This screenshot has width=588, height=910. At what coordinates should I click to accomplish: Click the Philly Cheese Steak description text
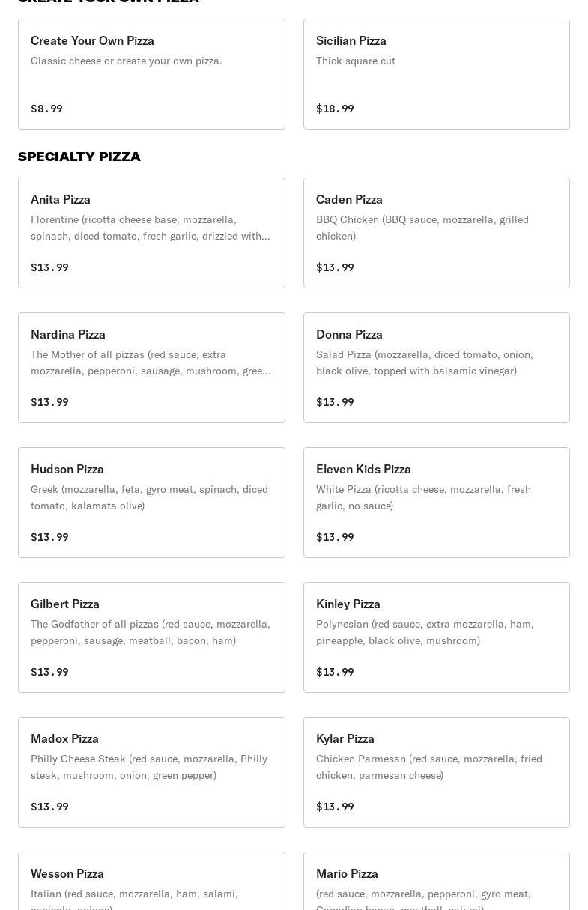149,767
